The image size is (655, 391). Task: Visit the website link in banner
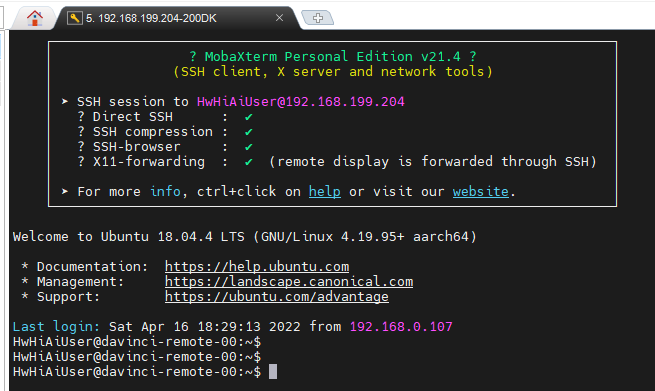[x=481, y=192]
